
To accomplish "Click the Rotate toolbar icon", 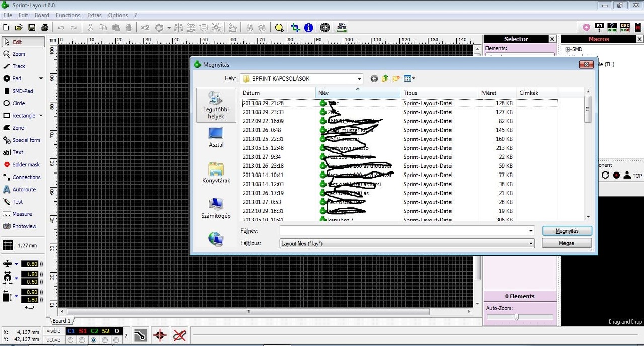I will pyautogui.click(x=159, y=28).
